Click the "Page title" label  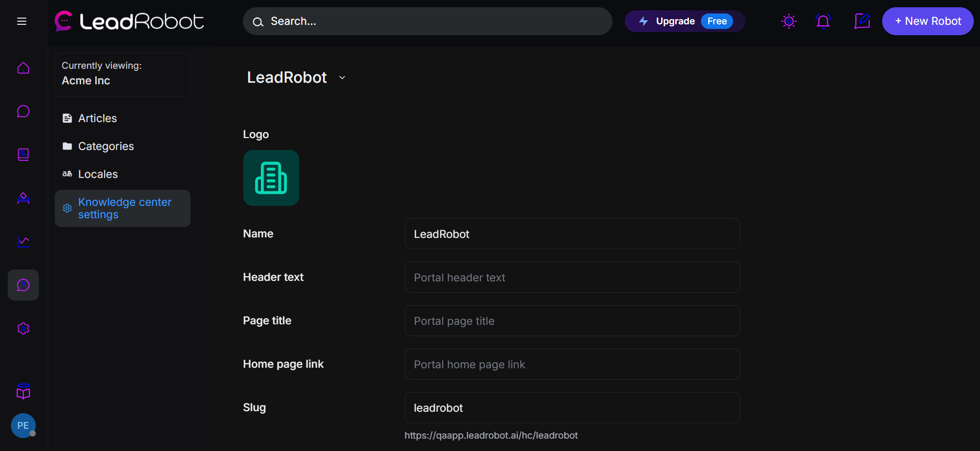(267, 321)
